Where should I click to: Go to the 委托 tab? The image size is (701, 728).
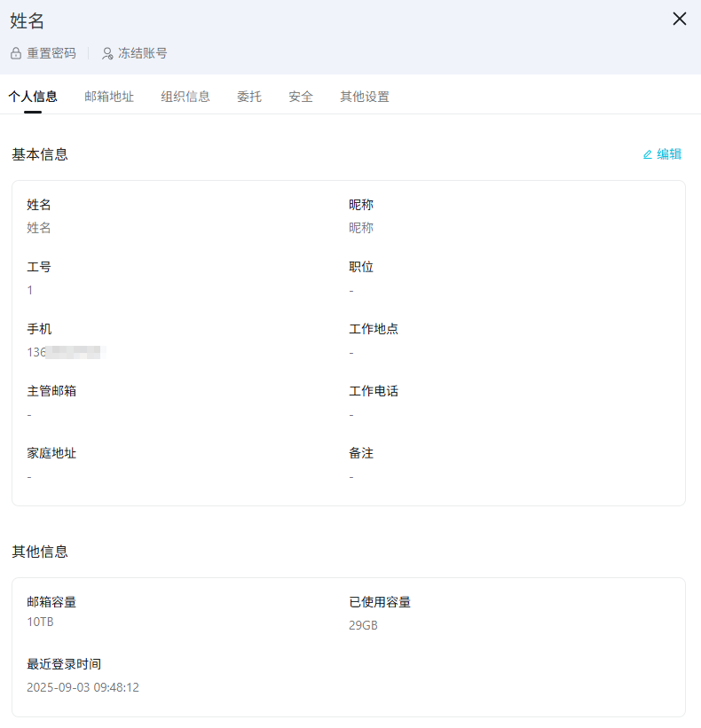pyautogui.click(x=249, y=97)
